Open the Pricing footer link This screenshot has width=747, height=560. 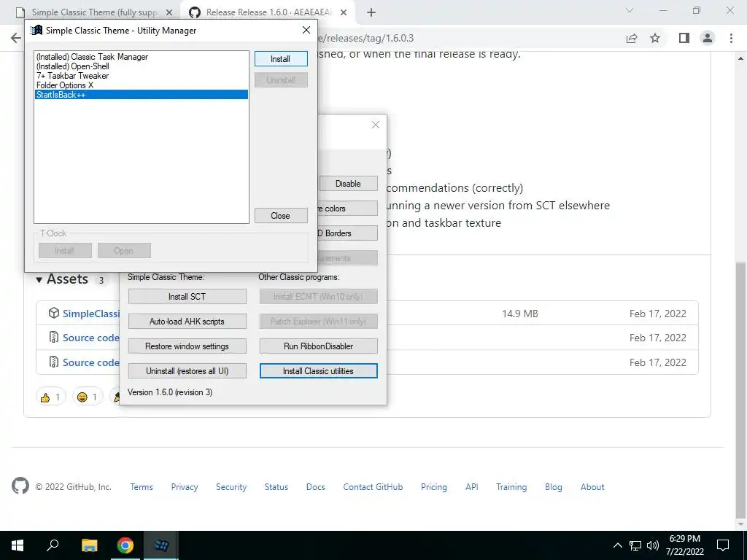point(434,487)
